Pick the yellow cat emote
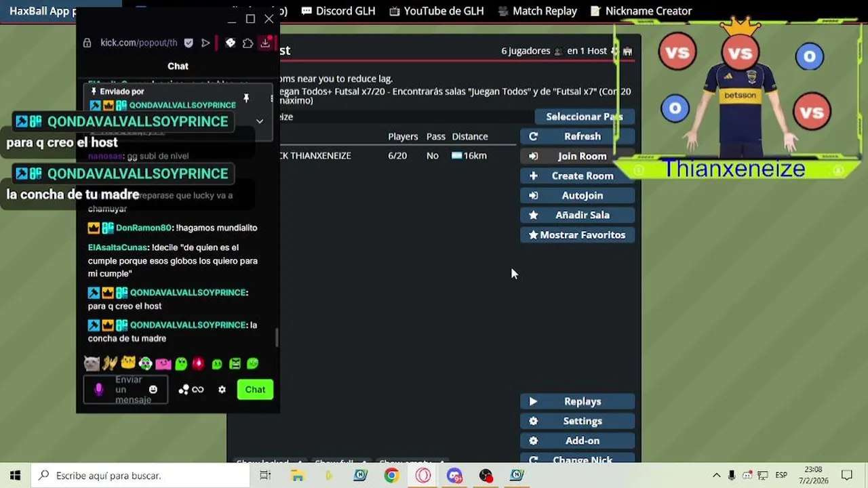The height and width of the screenshot is (488, 868). click(128, 363)
